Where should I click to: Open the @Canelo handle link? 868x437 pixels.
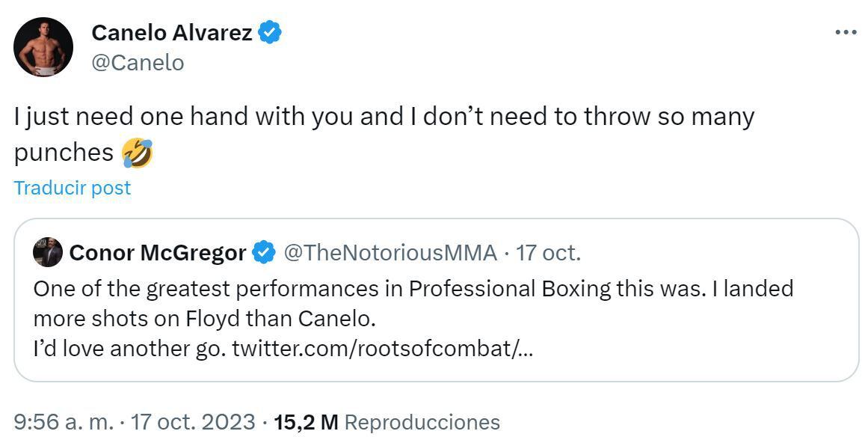click(138, 63)
